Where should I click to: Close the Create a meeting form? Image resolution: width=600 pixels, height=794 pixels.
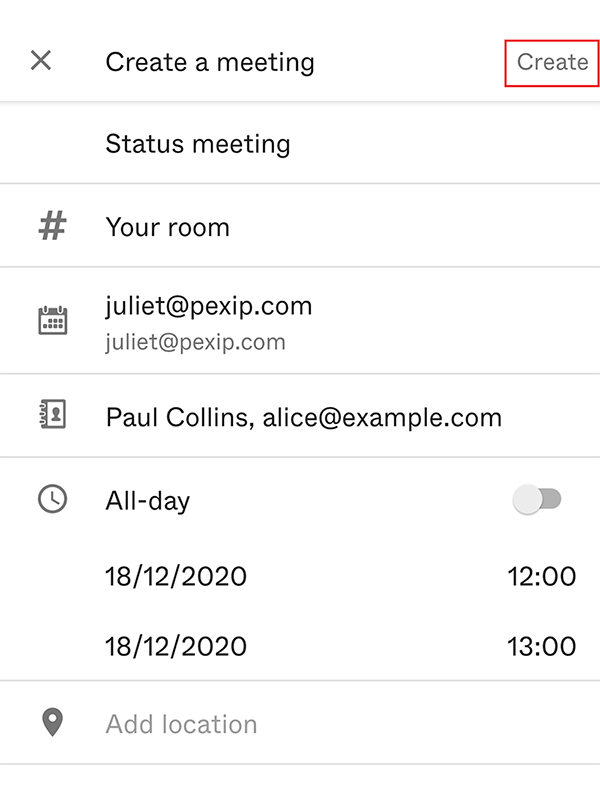point(40,61)
